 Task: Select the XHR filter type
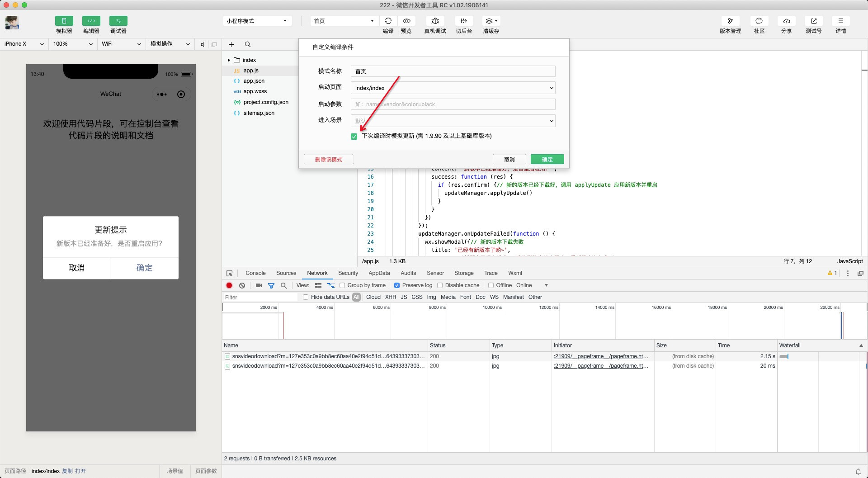[x=391, y=297]
